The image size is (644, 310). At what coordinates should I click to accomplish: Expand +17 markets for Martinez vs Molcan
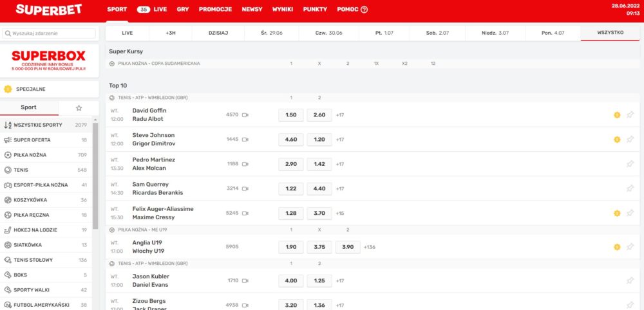point(339,164)
